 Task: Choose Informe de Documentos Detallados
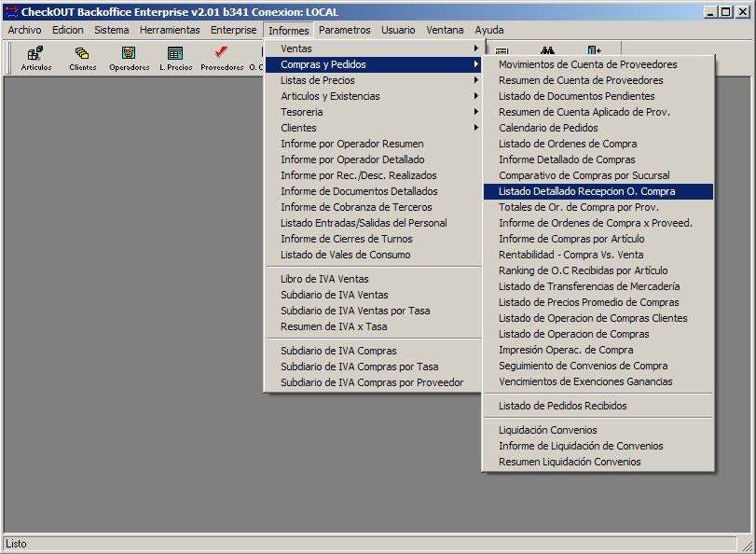point(373,191)
